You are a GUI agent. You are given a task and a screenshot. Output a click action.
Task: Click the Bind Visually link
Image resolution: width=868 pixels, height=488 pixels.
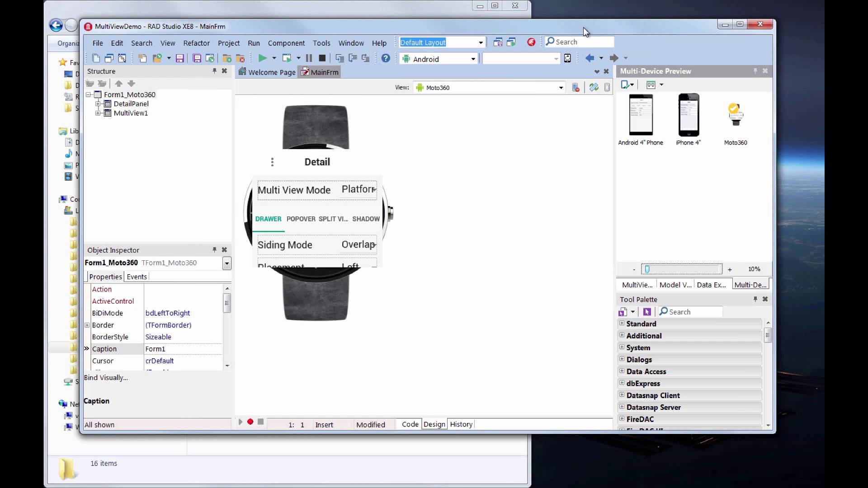106,378
